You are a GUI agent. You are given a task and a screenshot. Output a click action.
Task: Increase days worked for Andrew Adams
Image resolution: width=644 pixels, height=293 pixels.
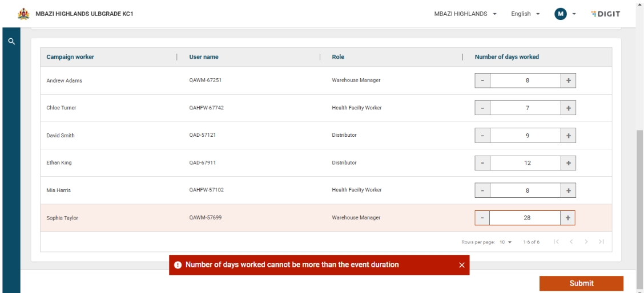pos(568,80)
